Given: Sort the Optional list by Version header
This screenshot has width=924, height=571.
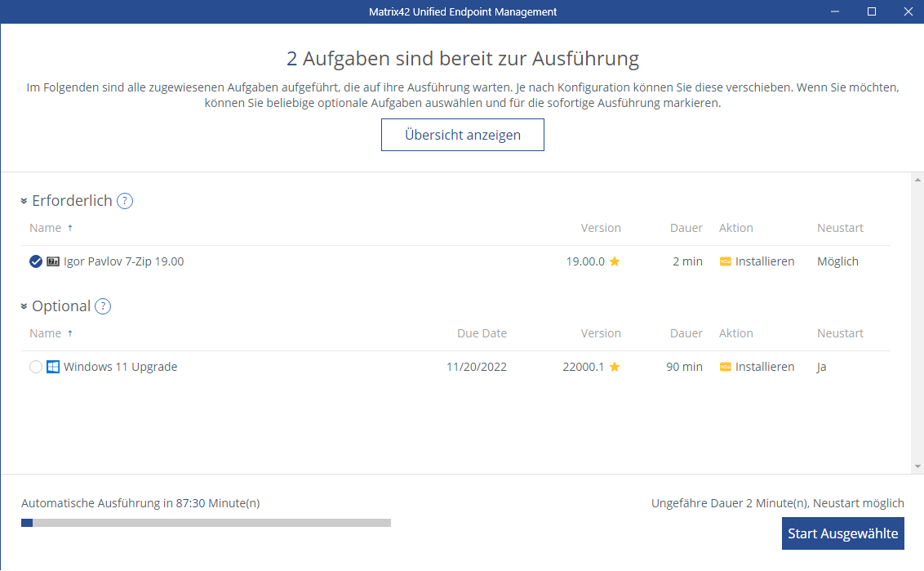Looking at the screenshot, I should [x=601, y=334].
